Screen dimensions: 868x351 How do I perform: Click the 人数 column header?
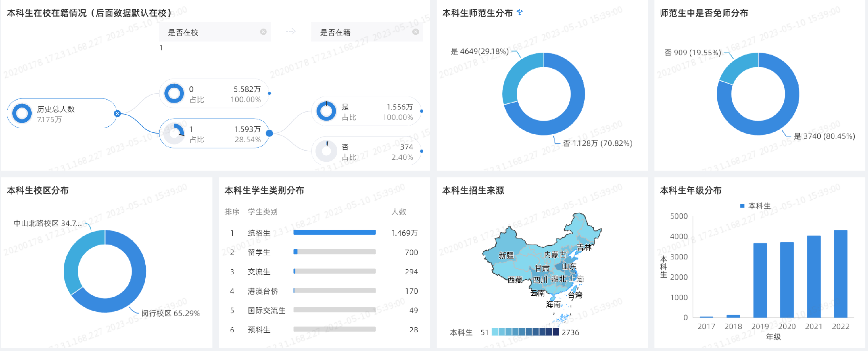click(x=399, y=212)
